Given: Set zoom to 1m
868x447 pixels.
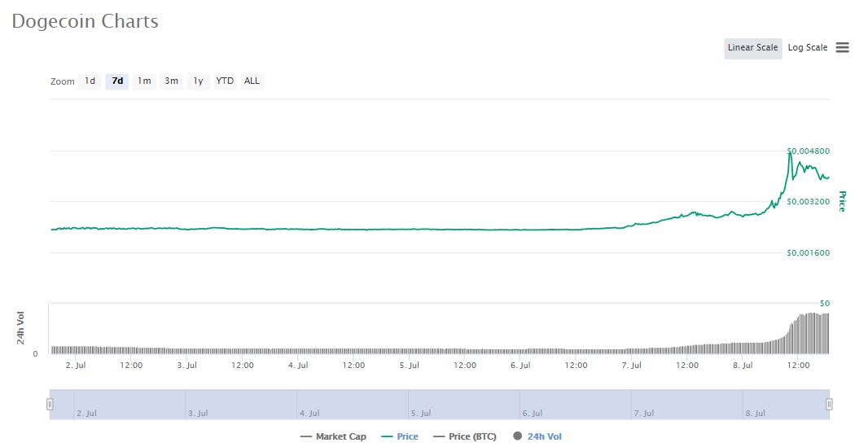Looking at the screenshot, I should tap(144, 81).
